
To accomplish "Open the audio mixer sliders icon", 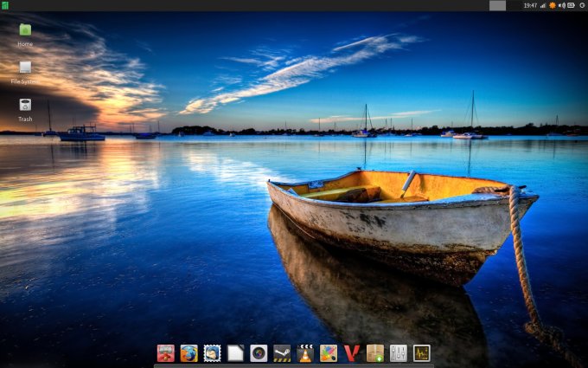I will 398,353.
